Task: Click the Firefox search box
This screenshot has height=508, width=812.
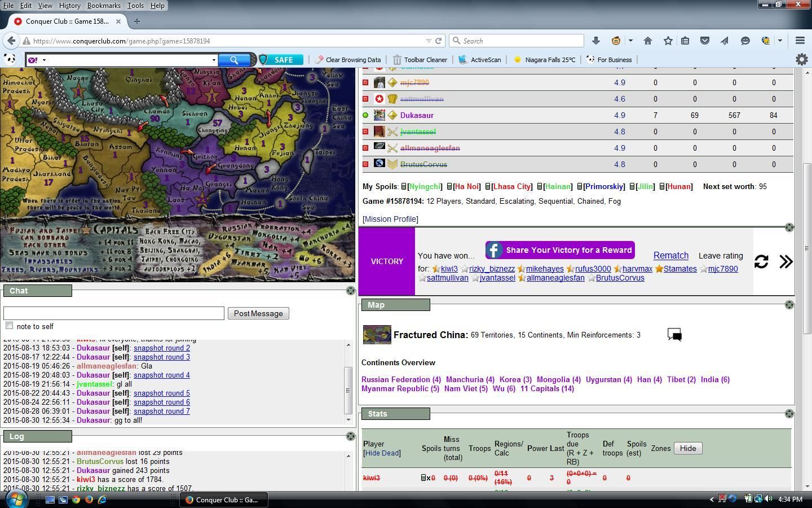Action: 517,41
